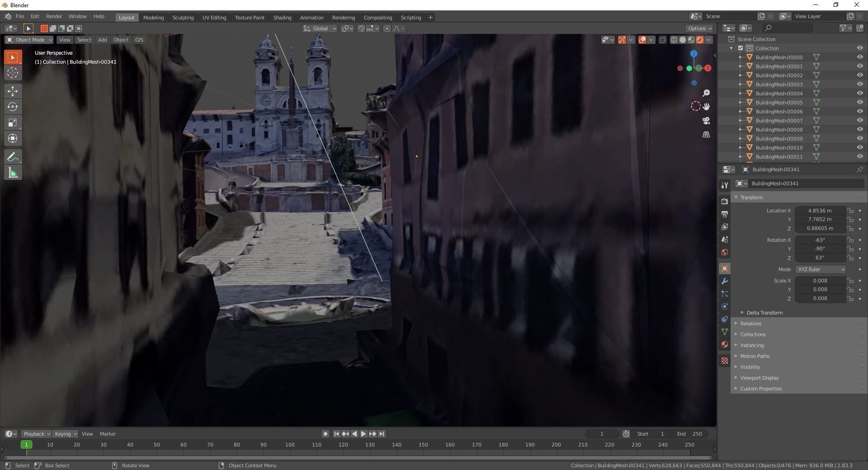Select the Cursor tool in the toolbar
The image size is (868, 470).
coord(13,73)
